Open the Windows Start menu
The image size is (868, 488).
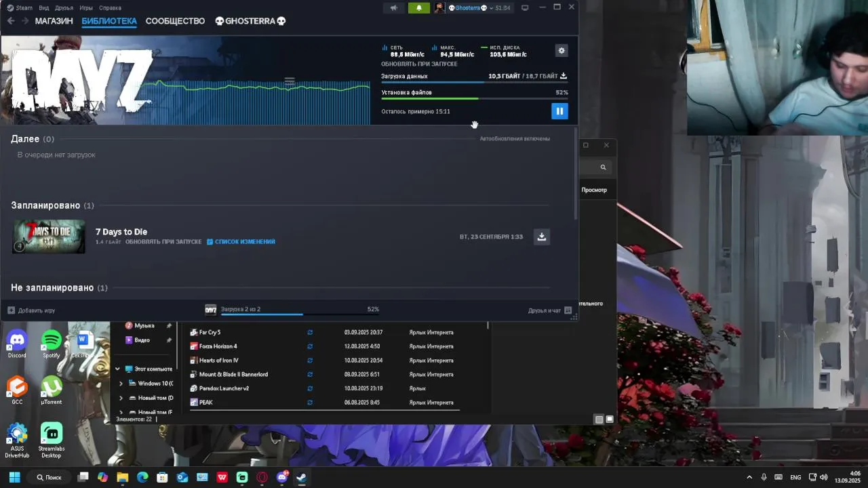tap(14, 477)
